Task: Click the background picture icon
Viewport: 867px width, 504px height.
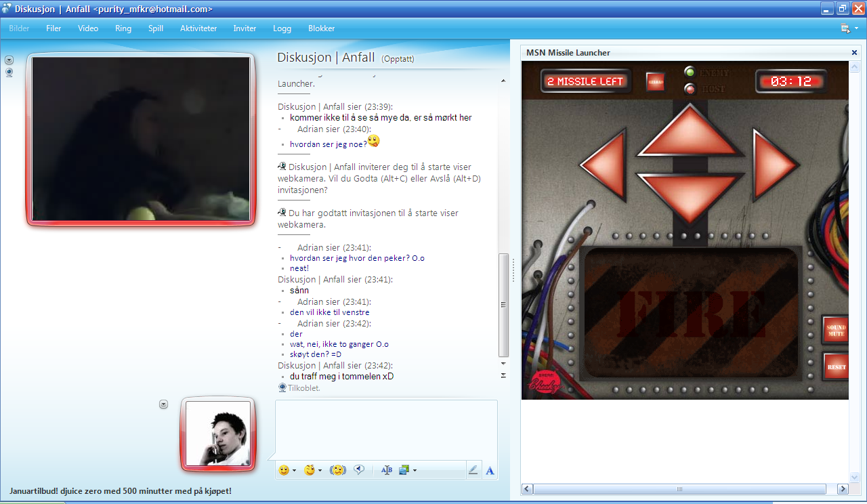Action: (404, 470)
